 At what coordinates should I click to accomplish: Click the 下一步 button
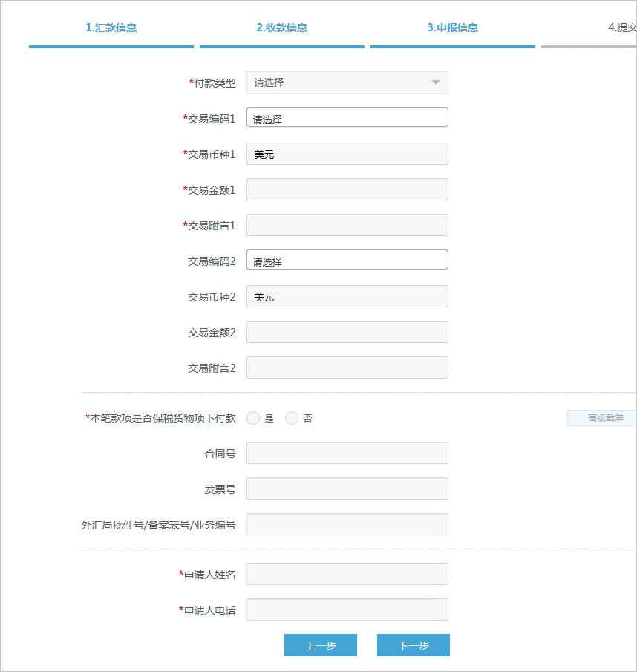tap(414, 645)
